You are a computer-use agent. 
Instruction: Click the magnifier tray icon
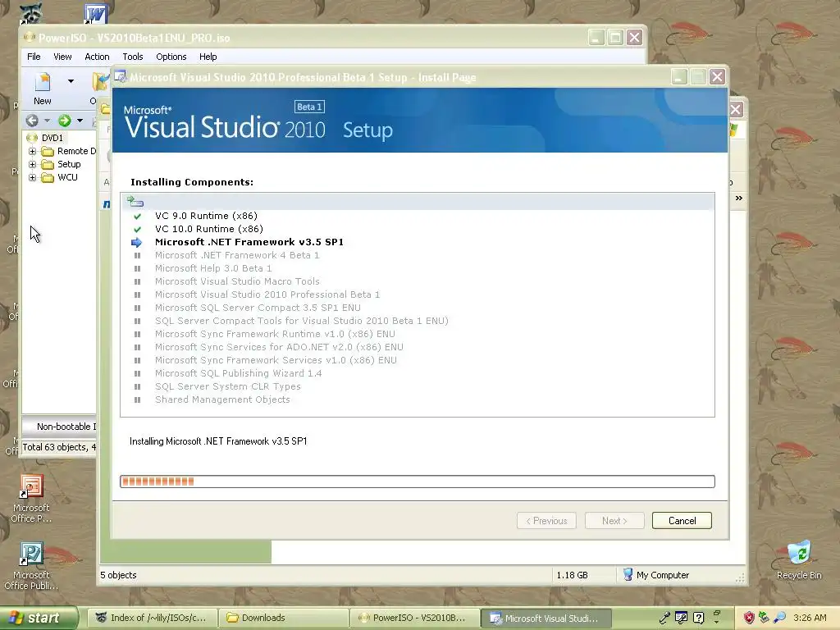779,618
